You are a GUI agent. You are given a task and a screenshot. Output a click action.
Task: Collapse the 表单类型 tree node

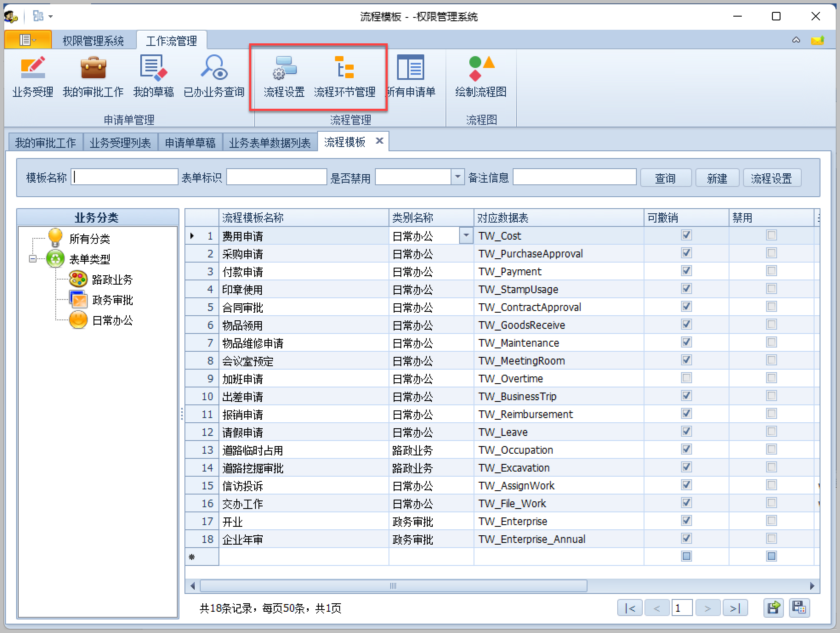[33, 259]
